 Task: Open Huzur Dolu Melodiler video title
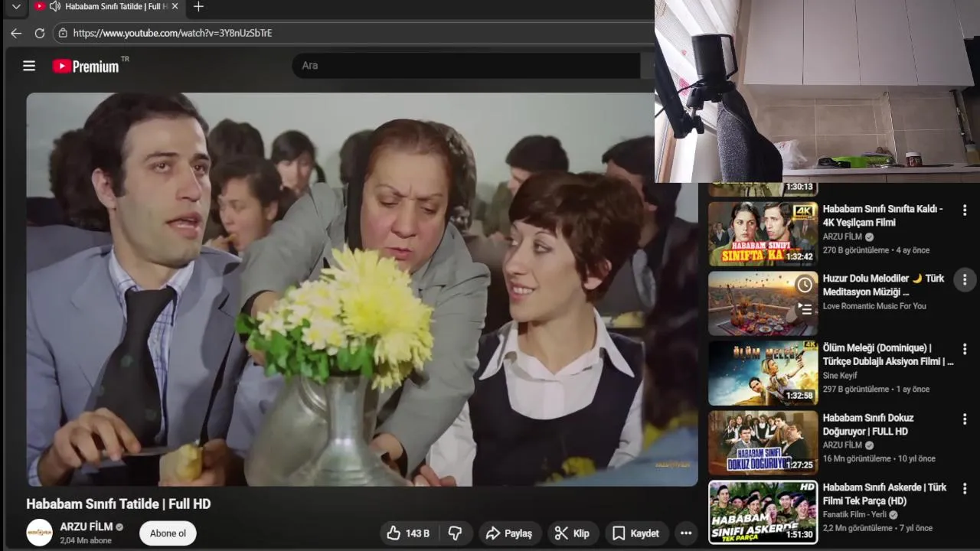pyautogui.click(x=884, y=285)
